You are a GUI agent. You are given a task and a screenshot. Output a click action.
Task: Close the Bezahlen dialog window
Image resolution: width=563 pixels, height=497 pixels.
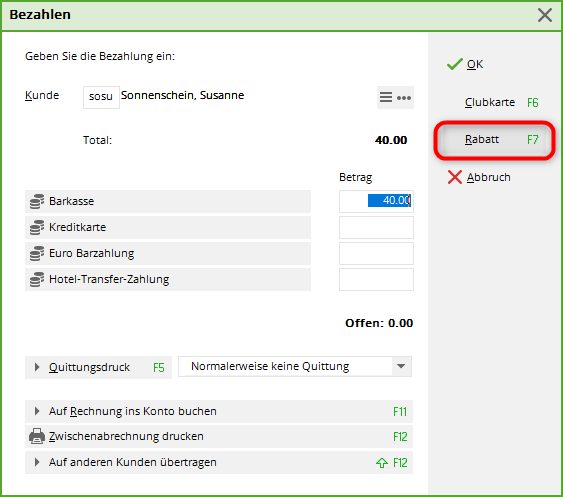point(545,15)
